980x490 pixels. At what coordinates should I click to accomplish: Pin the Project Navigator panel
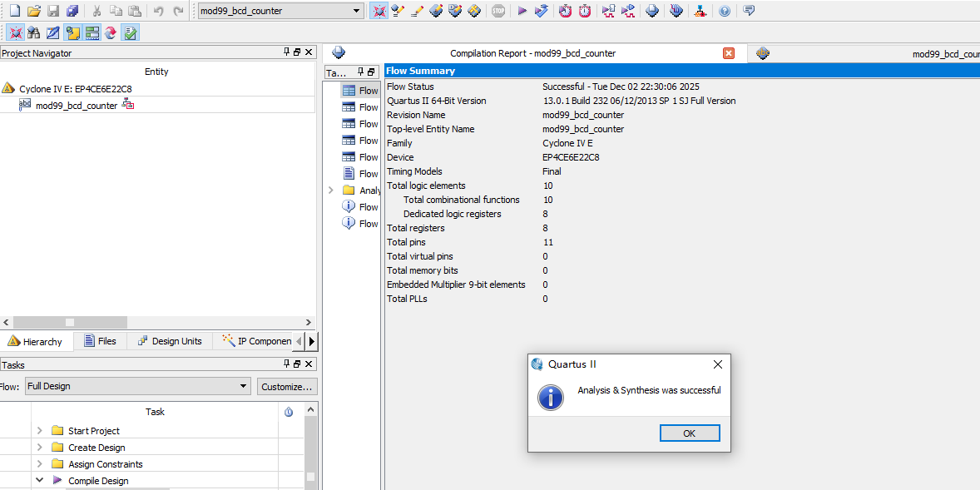(x=286, y=52)
